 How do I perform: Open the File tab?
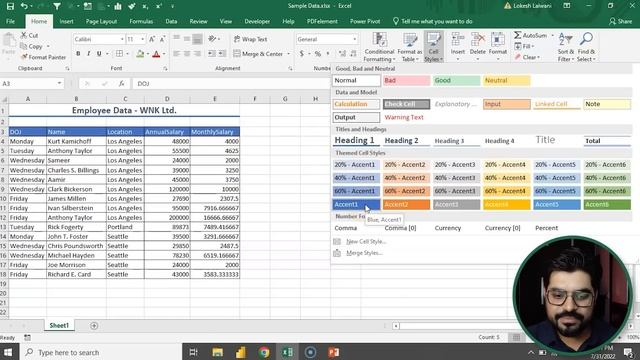[11, 21]
